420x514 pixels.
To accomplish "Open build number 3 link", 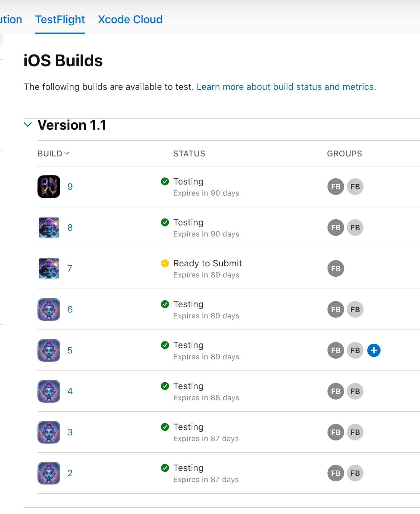I will coord(70,432).
